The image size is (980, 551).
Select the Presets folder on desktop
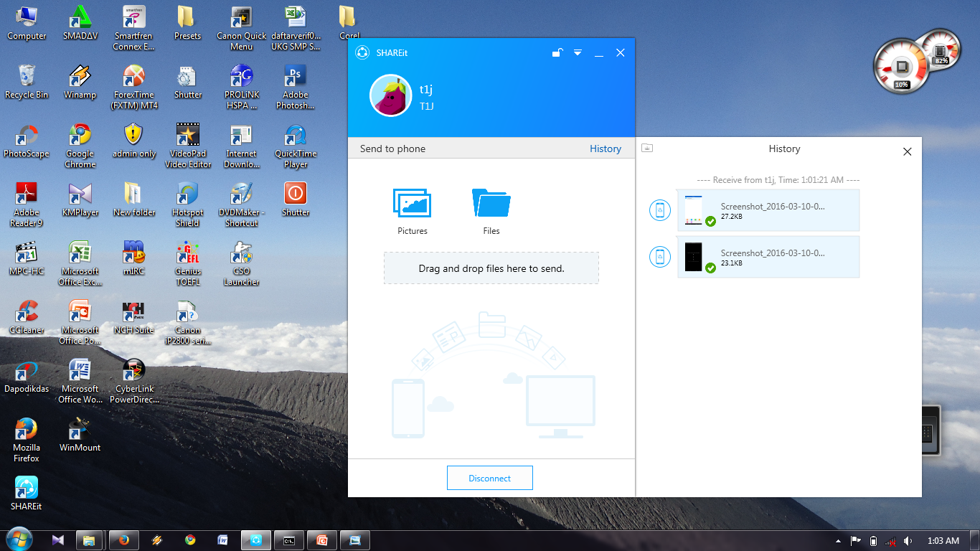187,23
